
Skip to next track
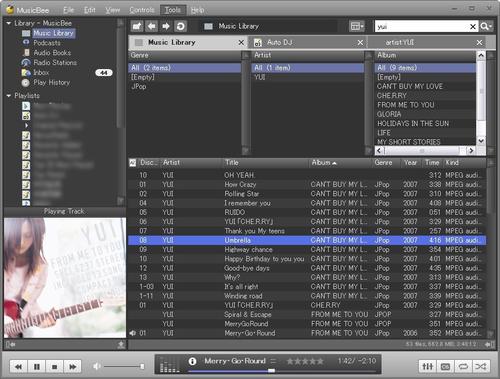click(72, 367)
